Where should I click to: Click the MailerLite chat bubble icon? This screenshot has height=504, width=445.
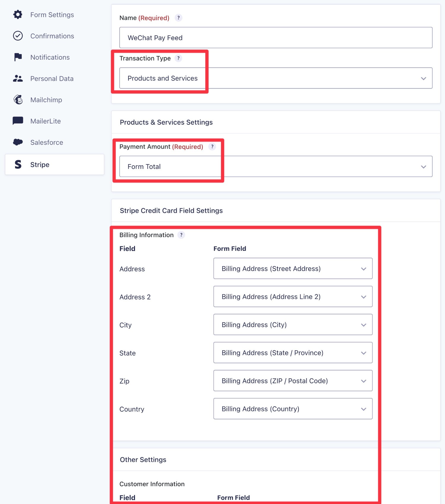[x=18, y=121]
